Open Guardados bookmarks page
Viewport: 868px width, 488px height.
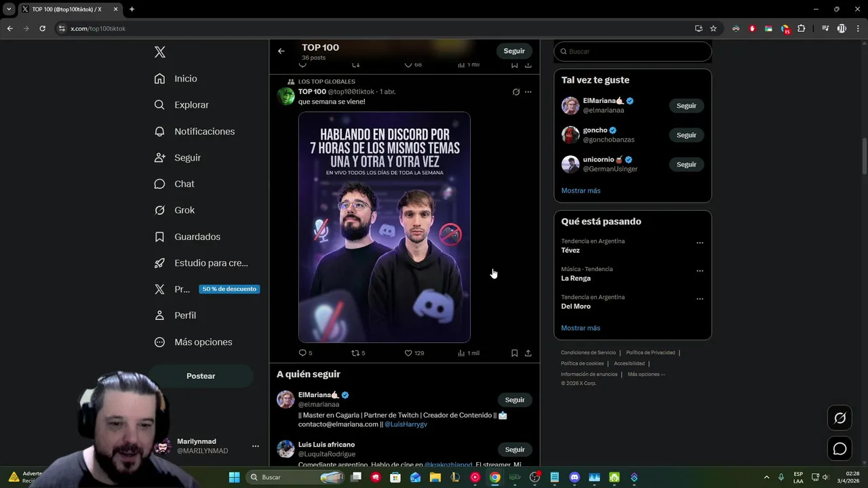point(187,237)
